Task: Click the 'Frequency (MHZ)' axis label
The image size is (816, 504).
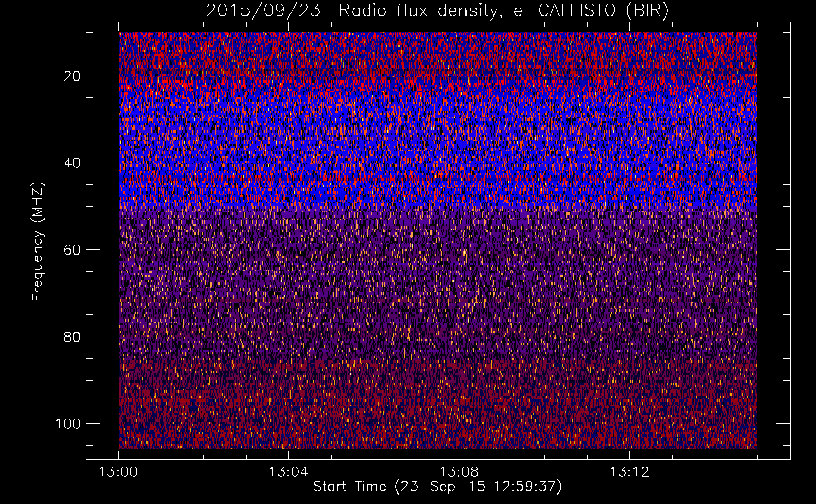Action: (x=38, y=242)
